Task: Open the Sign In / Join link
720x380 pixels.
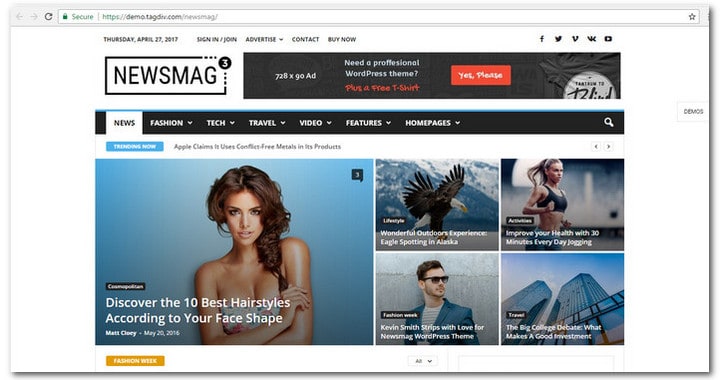Action: click(217, 39)
